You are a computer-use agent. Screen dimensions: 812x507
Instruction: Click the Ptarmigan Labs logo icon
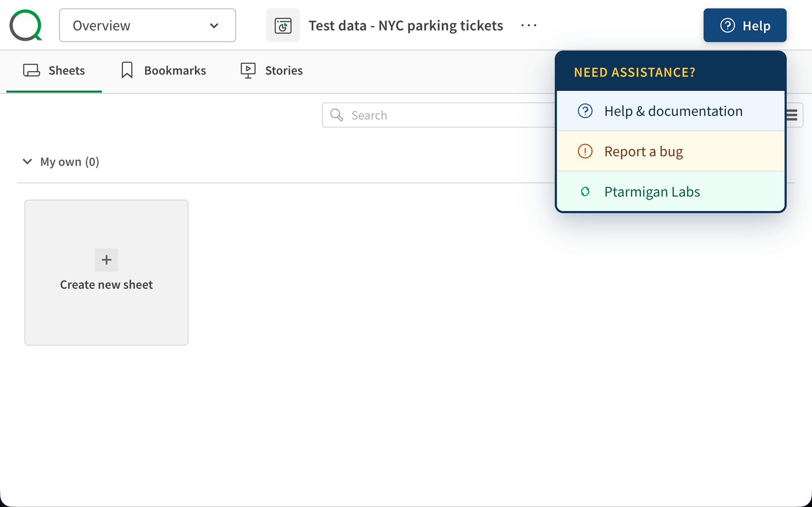click(x=585, y=192)
